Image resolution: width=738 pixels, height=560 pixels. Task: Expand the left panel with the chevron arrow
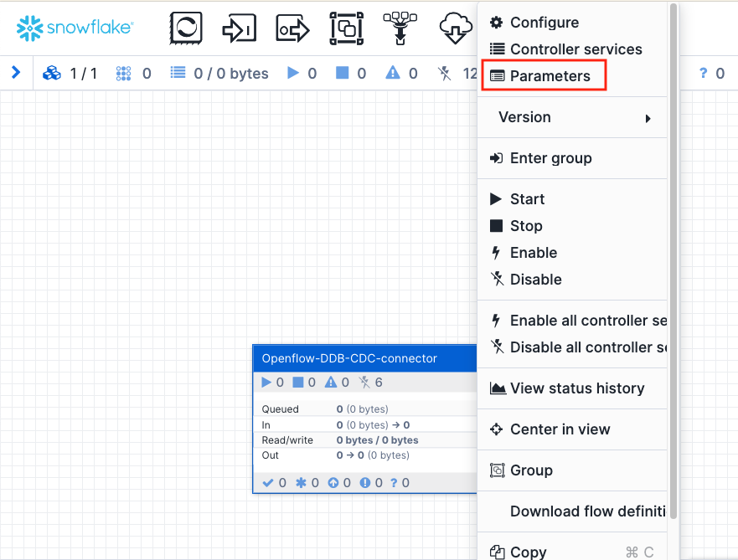(x=15, y=73)
